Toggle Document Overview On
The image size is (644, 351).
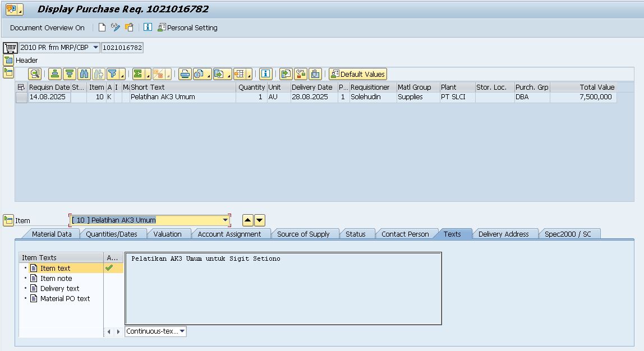[x=47, y=28]
